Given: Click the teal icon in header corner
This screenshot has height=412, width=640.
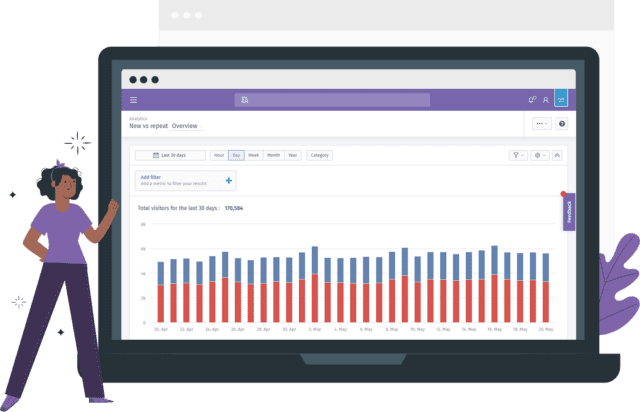Looking at the screenshot, I should (561, 100).
